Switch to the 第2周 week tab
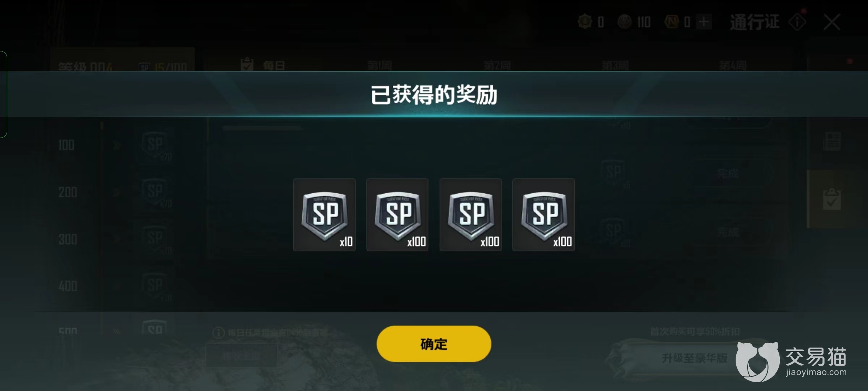Viewport: 868px width, 391px height. click(x=497, y=66)
